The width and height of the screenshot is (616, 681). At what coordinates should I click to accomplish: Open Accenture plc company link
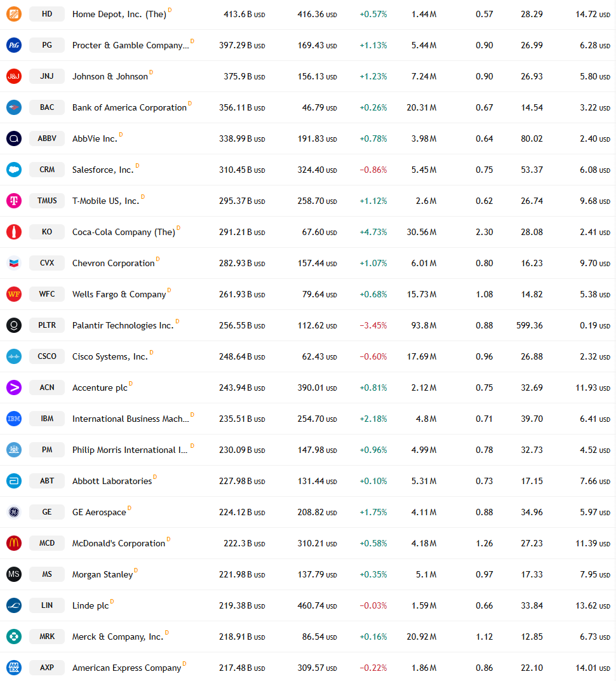coord(100,388)
